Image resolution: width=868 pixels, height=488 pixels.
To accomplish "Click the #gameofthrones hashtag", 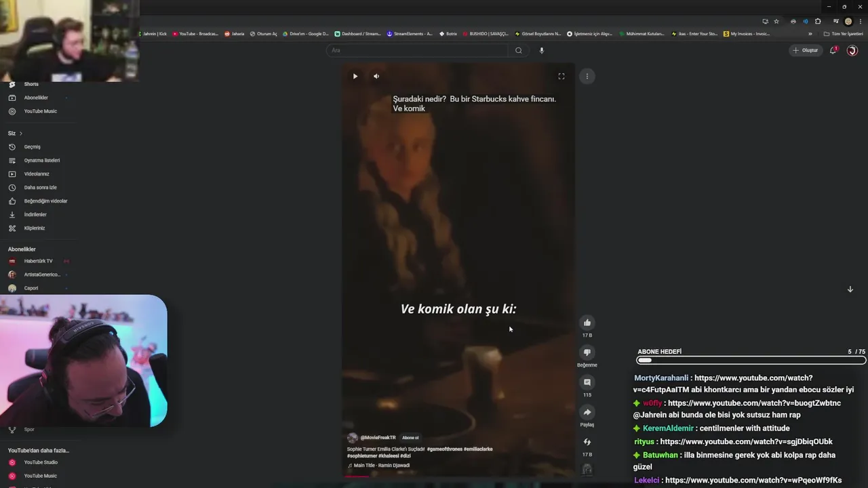I will coord(444,449).
